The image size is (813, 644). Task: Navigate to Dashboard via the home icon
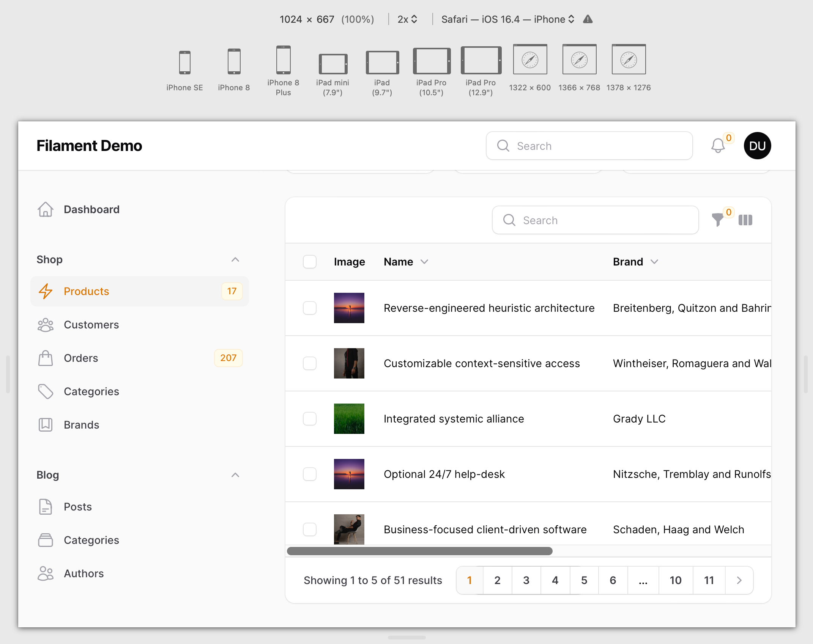[x=46, y=209]
